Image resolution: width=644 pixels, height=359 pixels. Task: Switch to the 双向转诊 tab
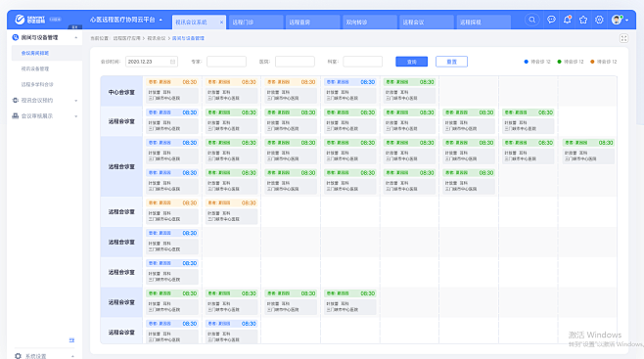[370, 22]
